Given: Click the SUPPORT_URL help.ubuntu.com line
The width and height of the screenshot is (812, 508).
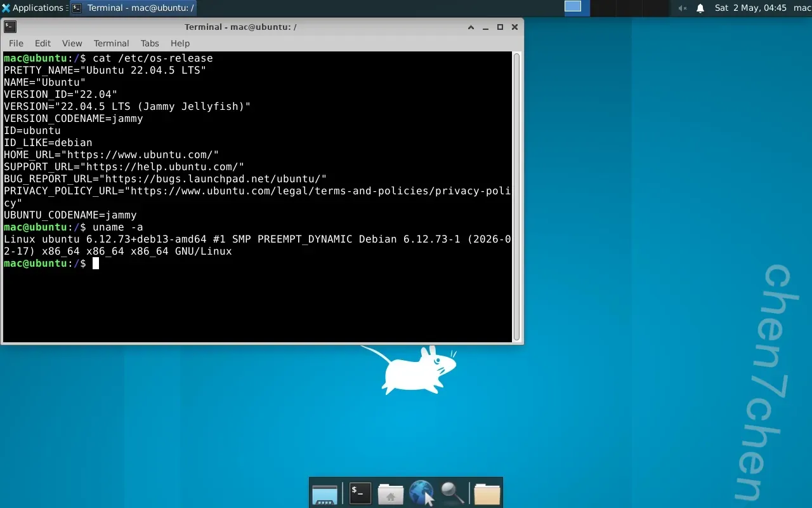Looking at the screenshot, I should 124,166.
